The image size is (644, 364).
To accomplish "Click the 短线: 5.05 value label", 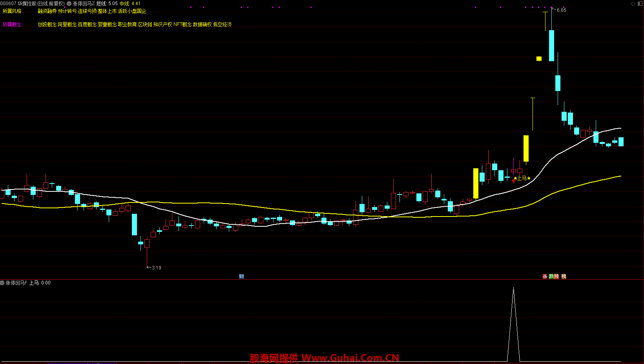I will click(x=107, y=4).
